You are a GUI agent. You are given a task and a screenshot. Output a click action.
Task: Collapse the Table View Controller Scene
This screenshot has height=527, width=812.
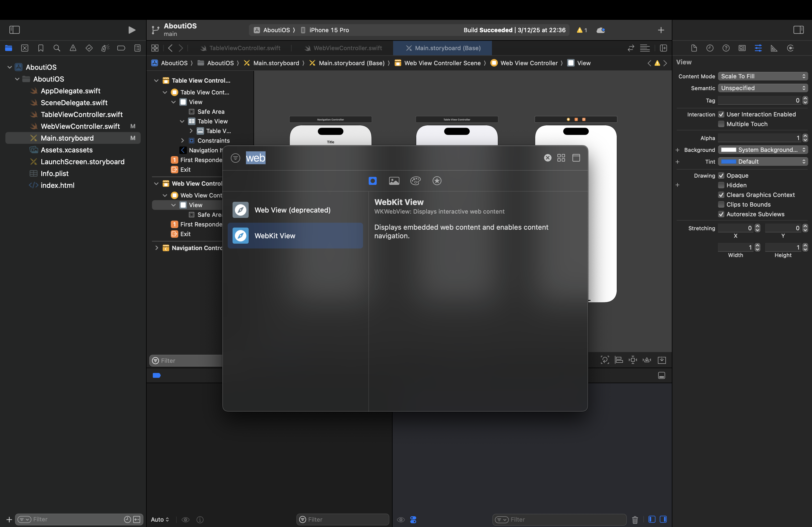(x=156, y=80)
